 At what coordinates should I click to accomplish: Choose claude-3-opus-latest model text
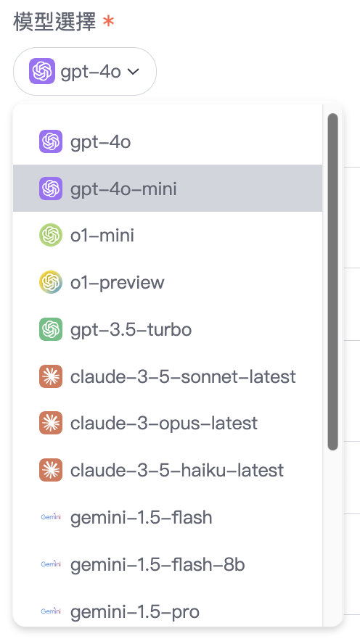(163, 424)
